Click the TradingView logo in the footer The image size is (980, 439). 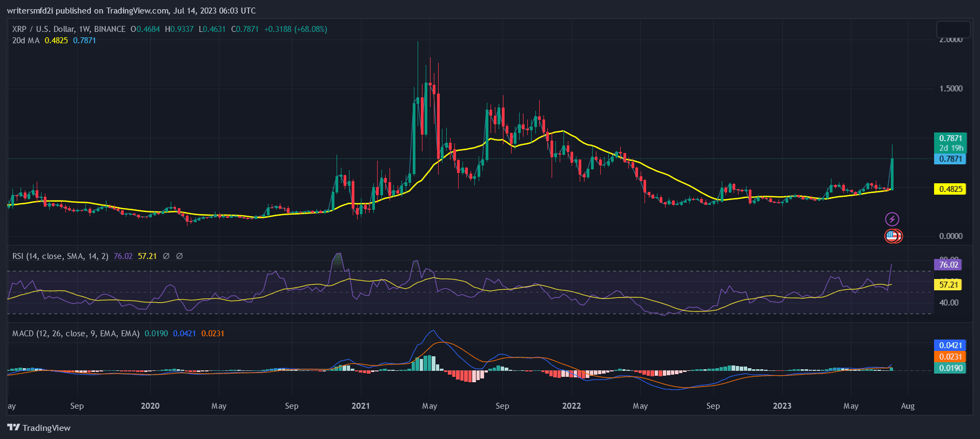[x=39, y=428]
